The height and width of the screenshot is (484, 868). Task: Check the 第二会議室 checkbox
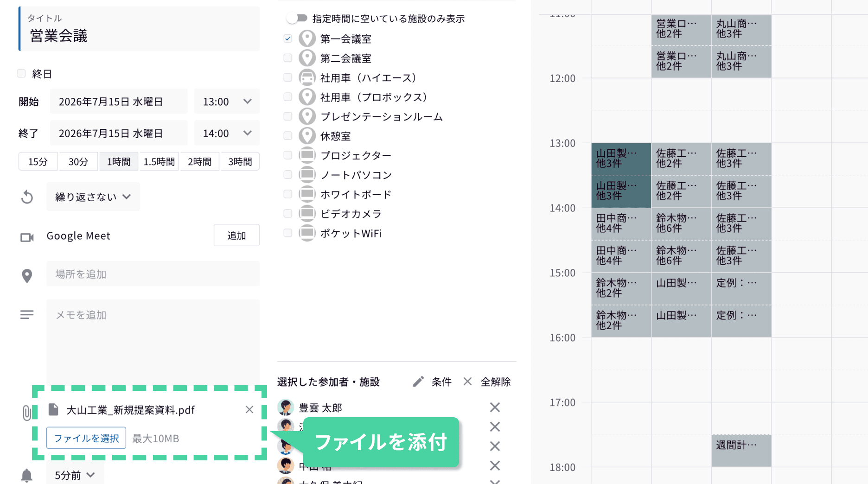[x=288, y=58]
